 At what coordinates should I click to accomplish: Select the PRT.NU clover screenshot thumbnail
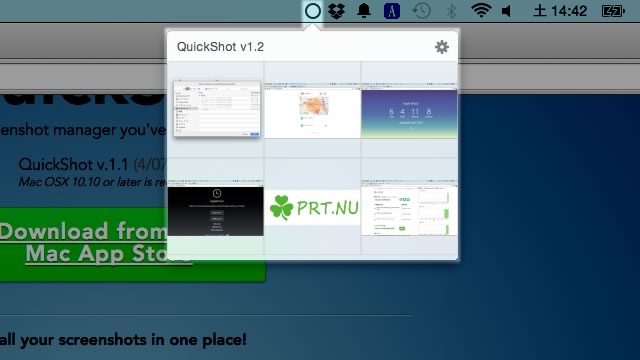pyautogui.click(x=313, y=208)
